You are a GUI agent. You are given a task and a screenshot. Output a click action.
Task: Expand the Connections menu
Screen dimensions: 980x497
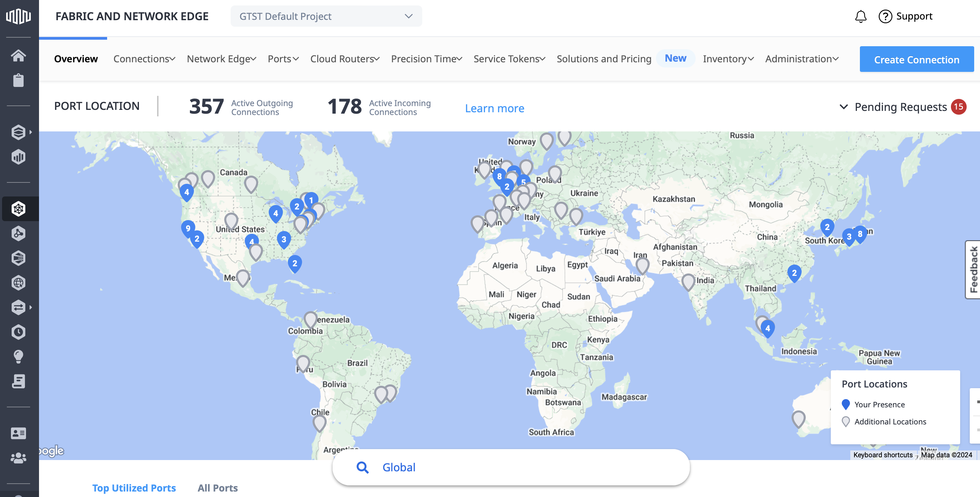click(x=144, y=59)
